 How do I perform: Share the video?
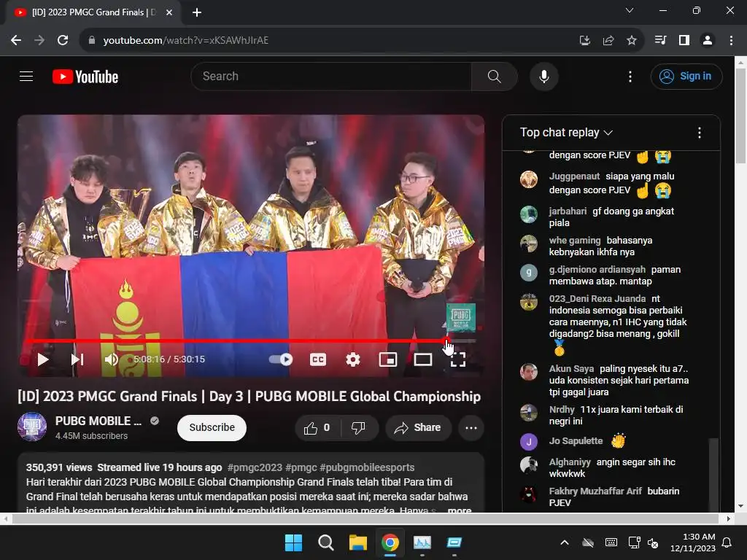click(x=418, y=427)
